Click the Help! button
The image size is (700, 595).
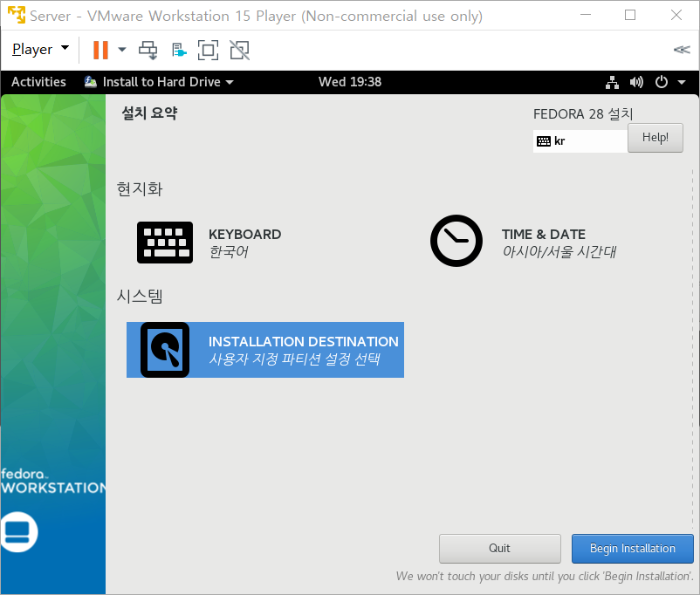(655, 138)
